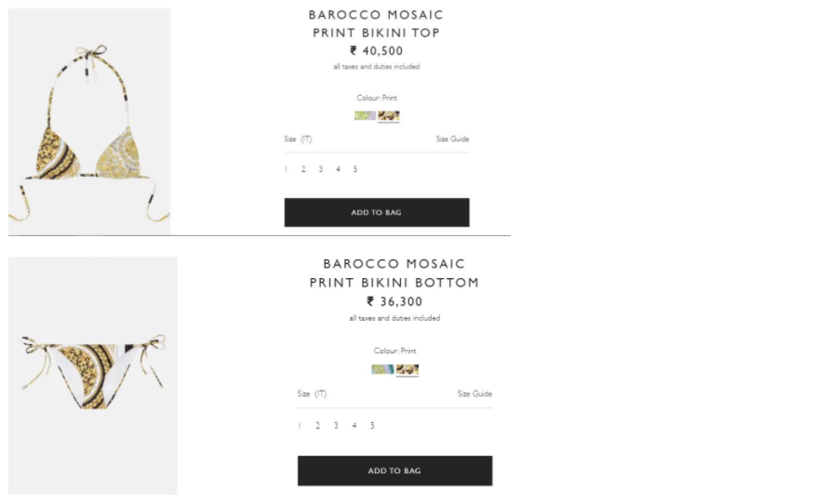The image size is (815, 504).
Task: Add the bikini bottom to bag
Action: point(394,471)
